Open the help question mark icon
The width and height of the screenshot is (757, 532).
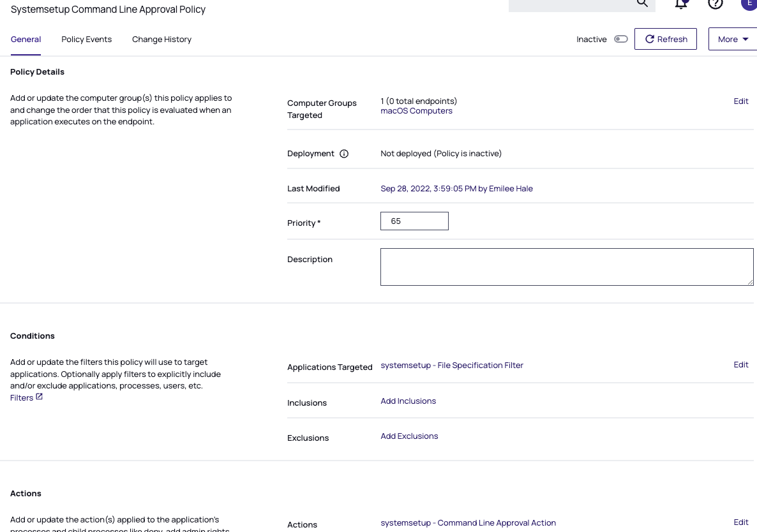[x=716, y=3]
